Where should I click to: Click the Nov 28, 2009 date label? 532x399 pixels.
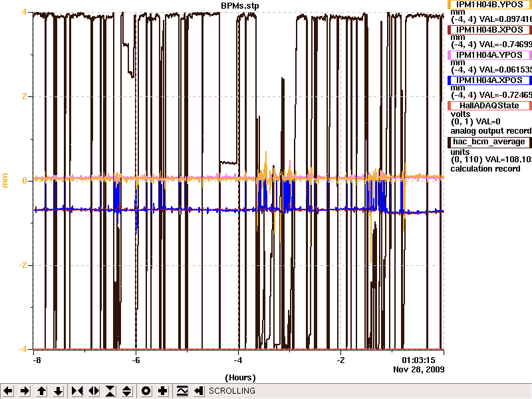click(419, 370)
